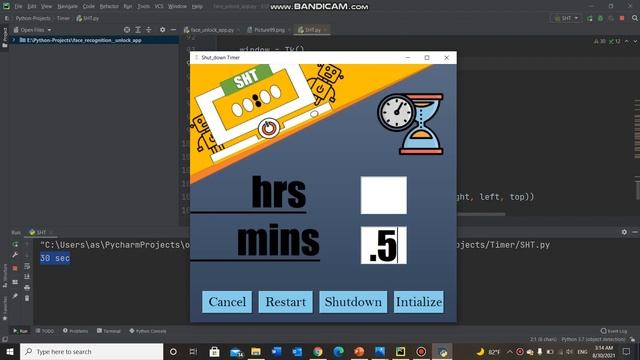
Task: Click the Cancel button in Shut_down Timer
Action: tap(227, 302)
